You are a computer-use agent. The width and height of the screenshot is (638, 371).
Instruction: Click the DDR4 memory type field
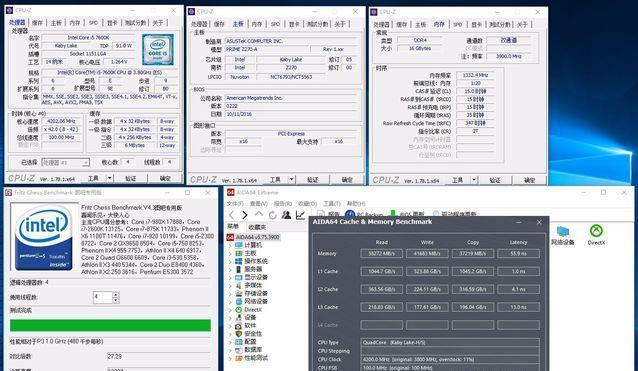420,40
